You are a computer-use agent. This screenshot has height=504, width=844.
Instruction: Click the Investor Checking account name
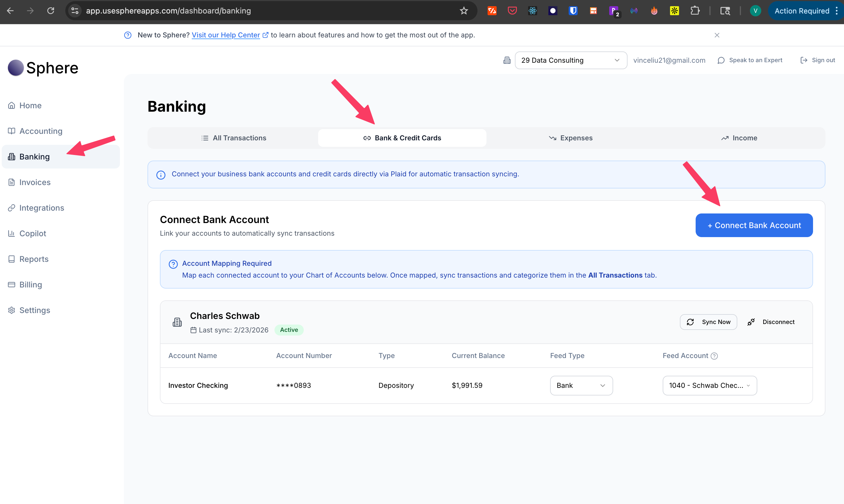198,386
